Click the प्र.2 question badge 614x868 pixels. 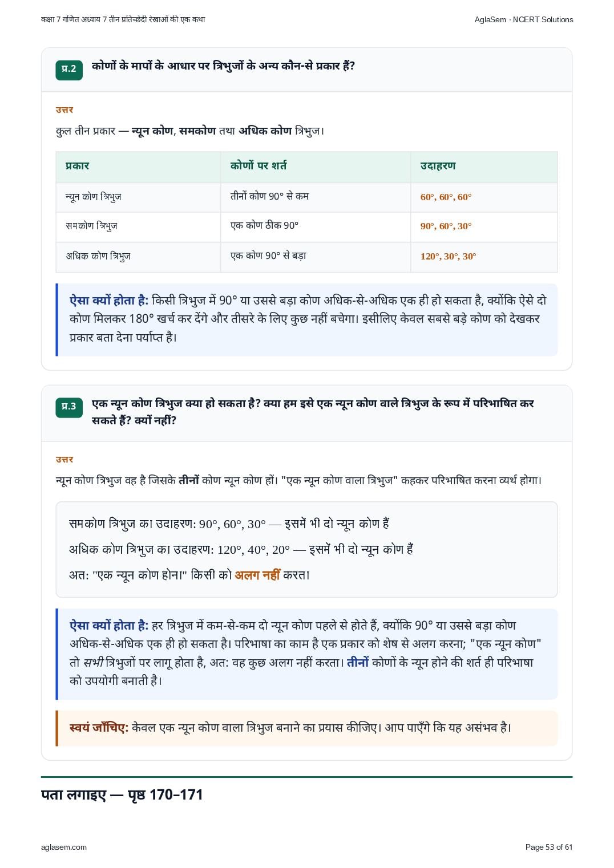pos(69,69)
